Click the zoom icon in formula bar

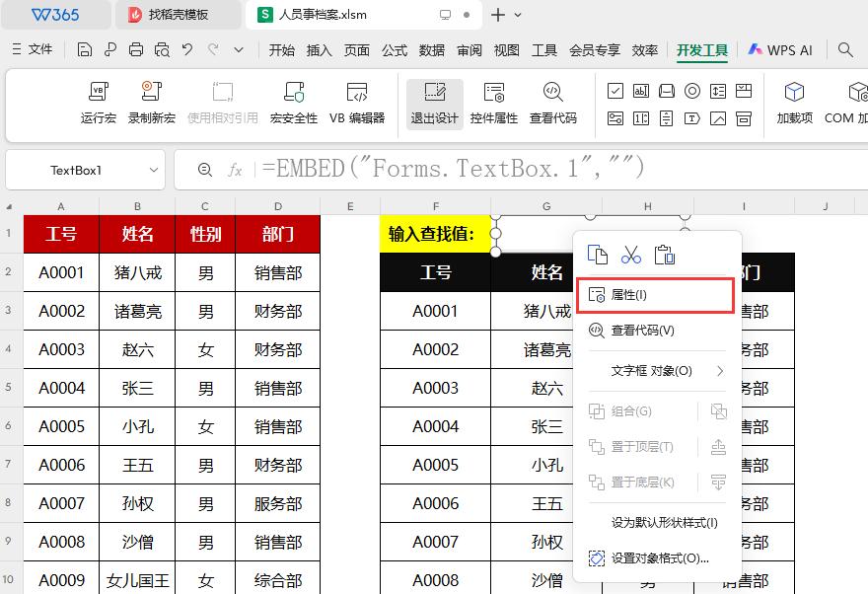(205, 170)
